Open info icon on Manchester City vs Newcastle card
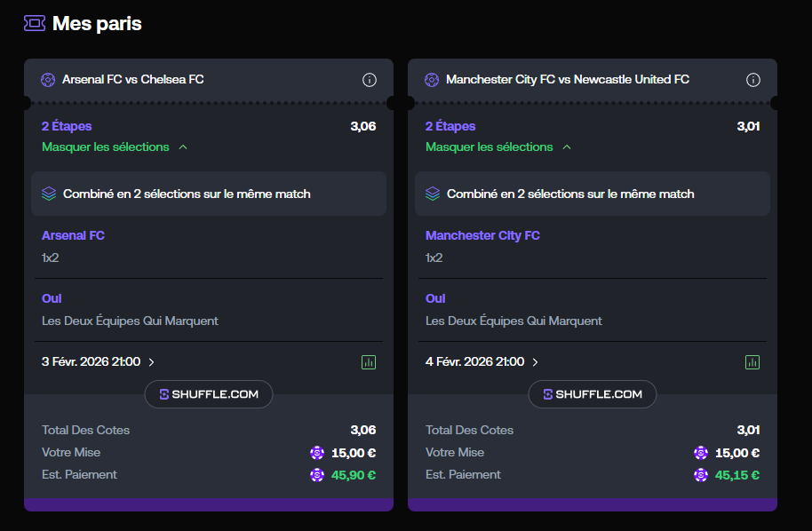812x531 pixels. click(x=753, y=80)
